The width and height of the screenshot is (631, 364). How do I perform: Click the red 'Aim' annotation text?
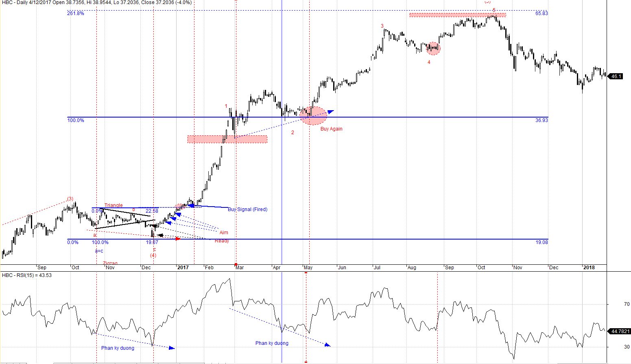tap(224, 233)
